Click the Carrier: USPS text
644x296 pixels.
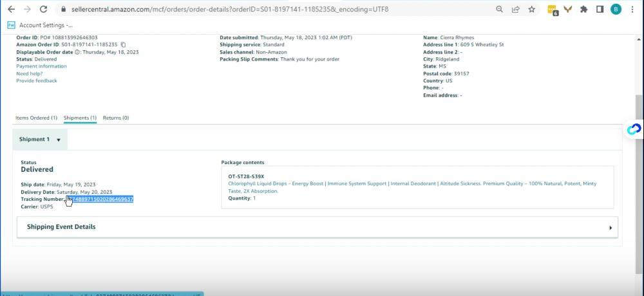pyautogui.click(x=37, y=207)
